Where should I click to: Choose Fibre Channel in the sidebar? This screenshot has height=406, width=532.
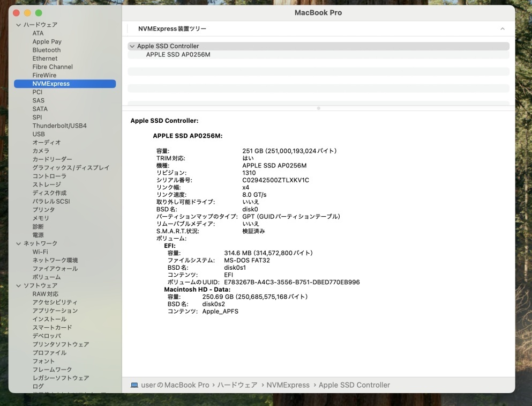tap(53, 67)
